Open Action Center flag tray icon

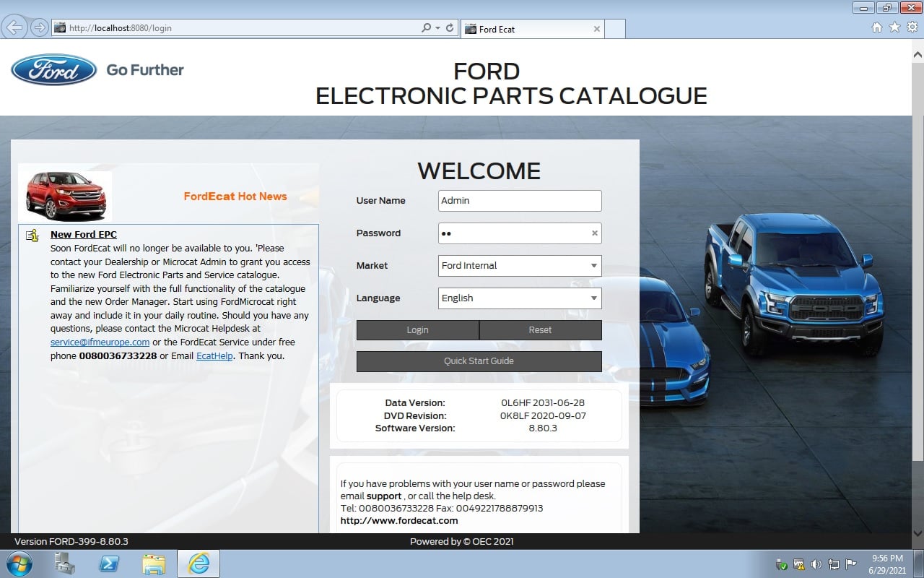point(851,564)
